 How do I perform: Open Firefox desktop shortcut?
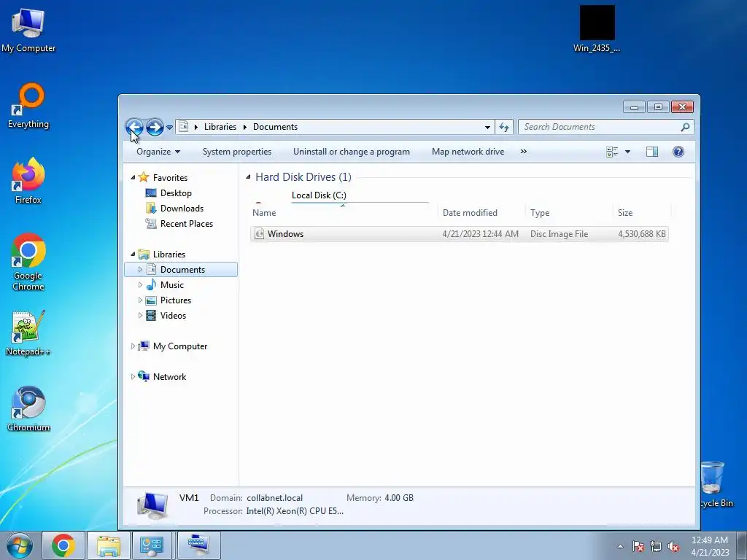pos(28,181)
